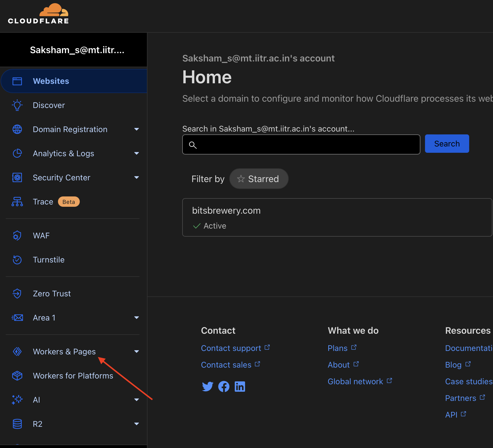Open the Plans link
This screenshot has height=448, width=493.
342,348
